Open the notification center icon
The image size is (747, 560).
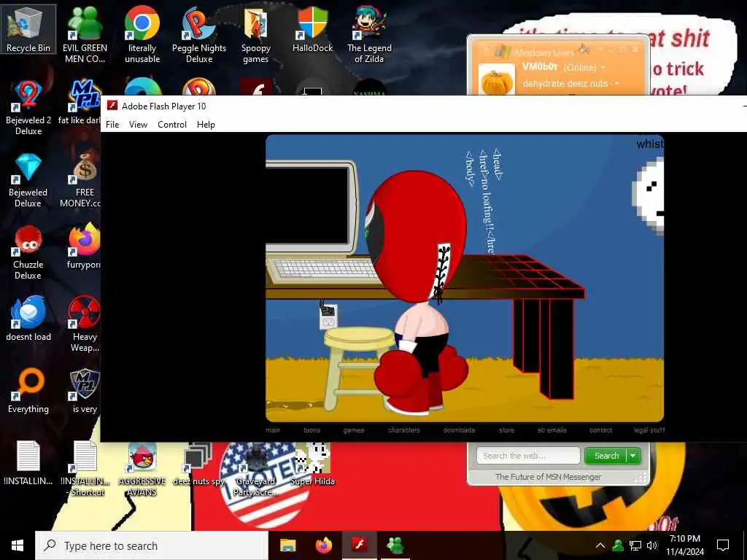(723, 545)
